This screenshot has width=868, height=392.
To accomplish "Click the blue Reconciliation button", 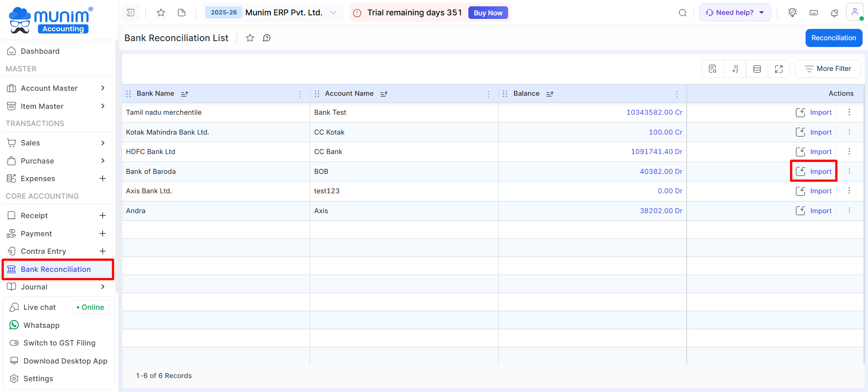I will (834, 38).
